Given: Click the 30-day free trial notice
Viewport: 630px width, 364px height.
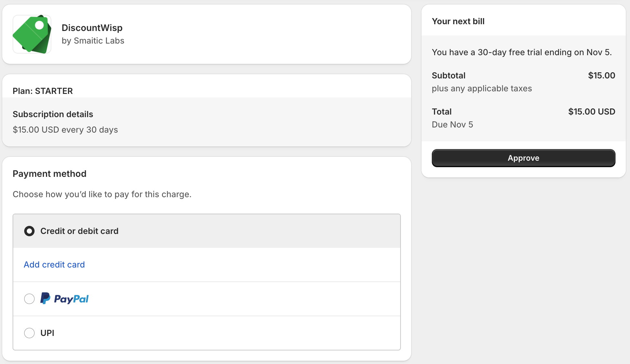Looking at the screenshot, I should pos(522,52).
